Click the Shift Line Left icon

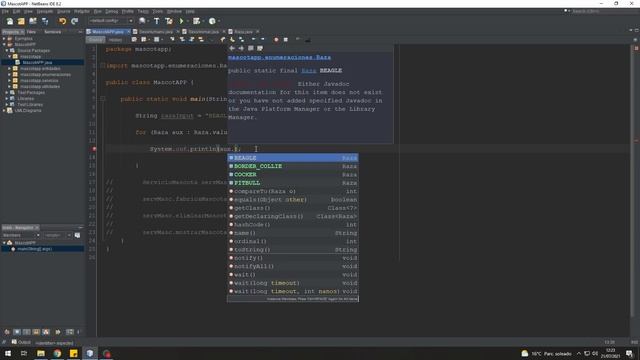253,40
